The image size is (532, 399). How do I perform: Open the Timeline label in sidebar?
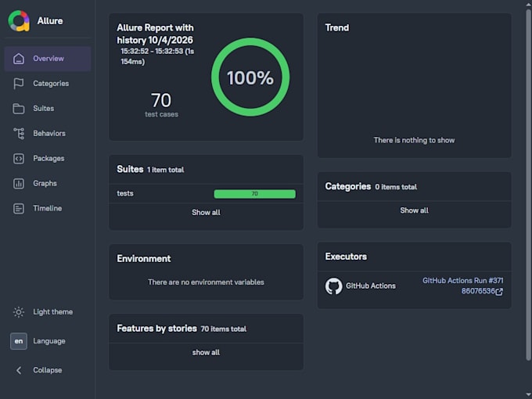48,208
